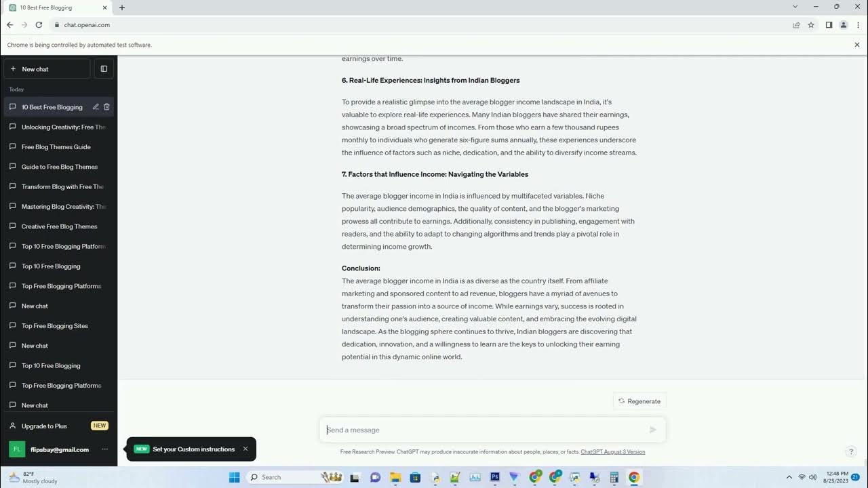Image resolution: width=868 pixels, height=488 pixels.
Task: Open the clock showing 12:48 PM
Action: [837, 477]
